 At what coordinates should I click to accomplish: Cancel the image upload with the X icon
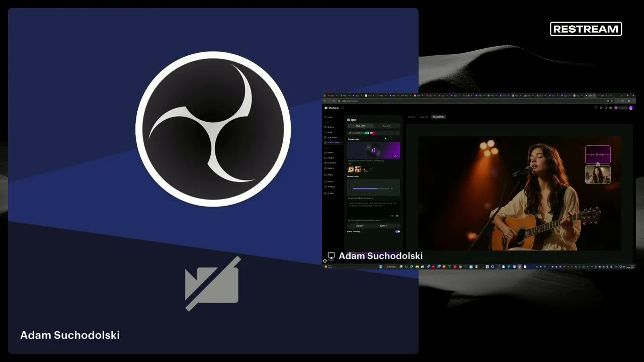pos(392,189)
